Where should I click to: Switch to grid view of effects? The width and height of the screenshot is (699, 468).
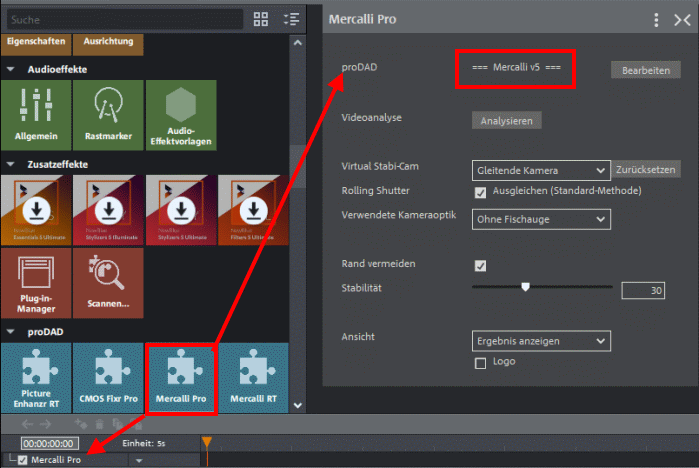coord(261,19)
